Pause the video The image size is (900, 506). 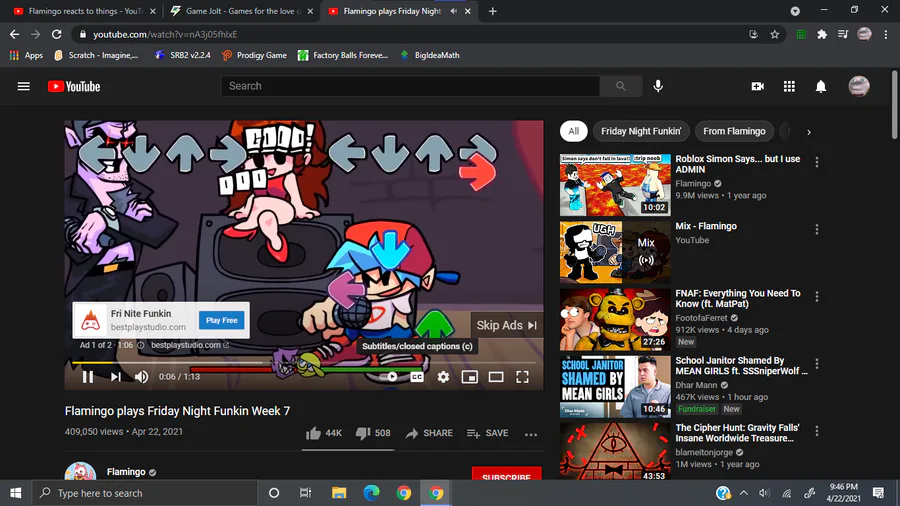point(88,377)
